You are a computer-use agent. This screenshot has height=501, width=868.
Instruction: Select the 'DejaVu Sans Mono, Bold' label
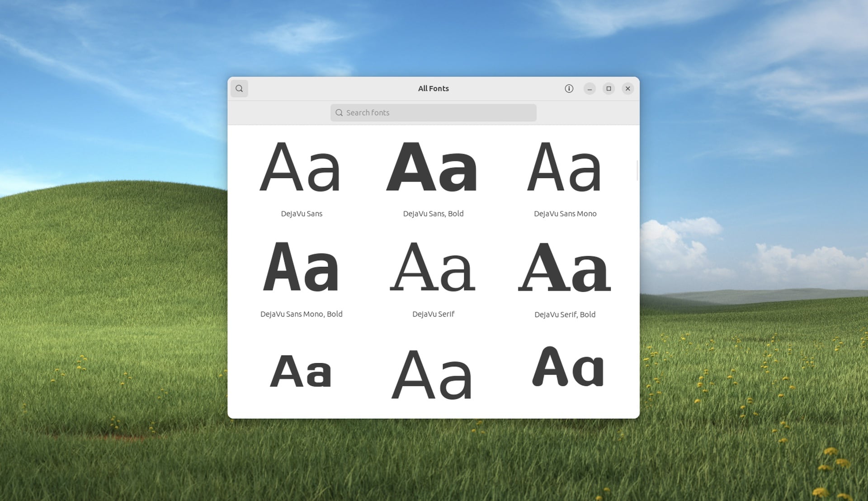click(x=301, y=314)
